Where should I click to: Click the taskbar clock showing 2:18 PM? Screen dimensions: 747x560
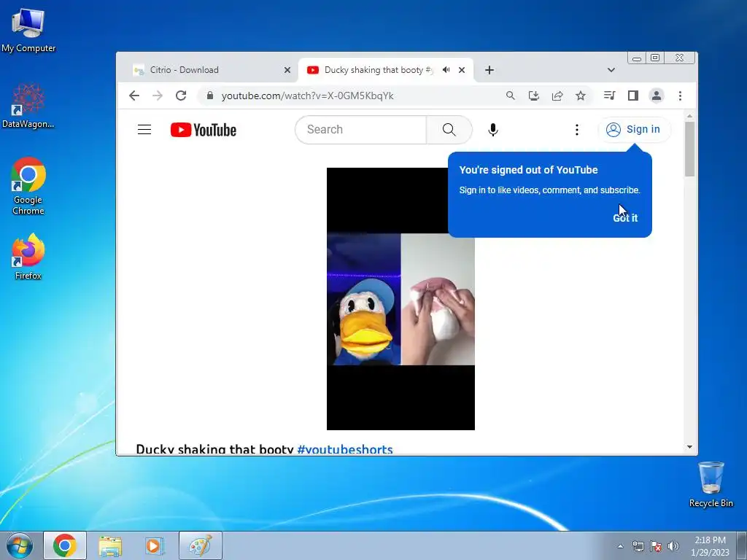pyautogui.click(x=710, y=546)
